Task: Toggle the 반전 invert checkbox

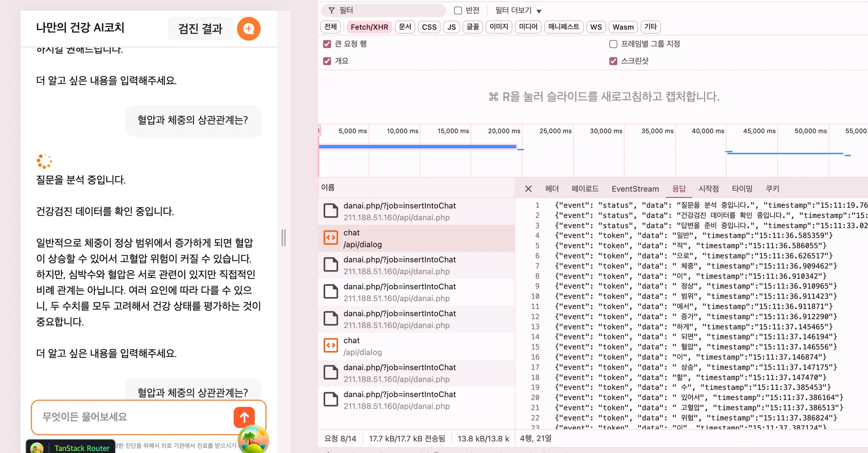Action: [x=458, y=11]
